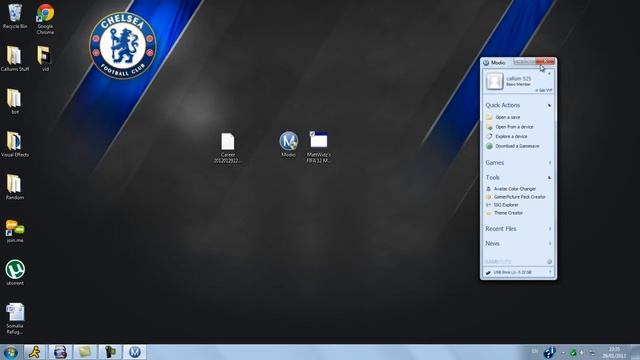The height and width of the screenshot is (360, 640).
Task: Open AIM running man taskbar icon
Action: click(x=35, y=352)
